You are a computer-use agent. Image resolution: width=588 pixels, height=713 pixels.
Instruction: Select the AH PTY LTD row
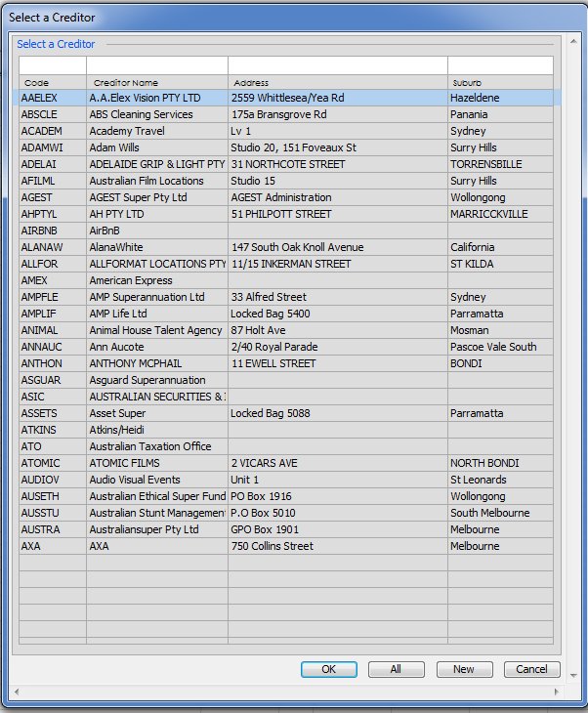tap(286, 214)
